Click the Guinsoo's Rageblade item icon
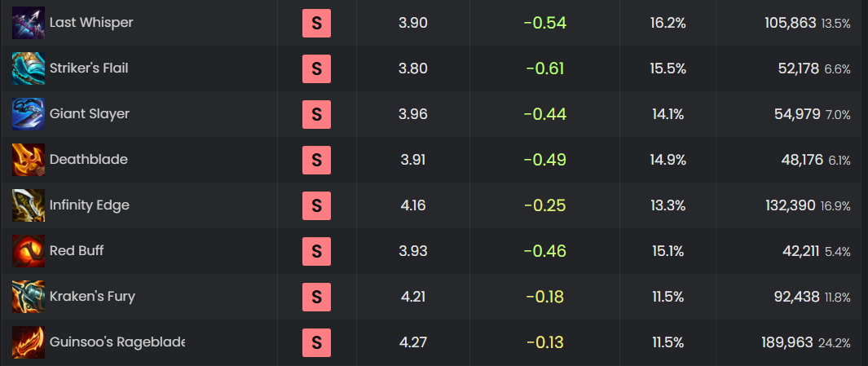This screenshot has height=366, width=868. coord(28,342)
